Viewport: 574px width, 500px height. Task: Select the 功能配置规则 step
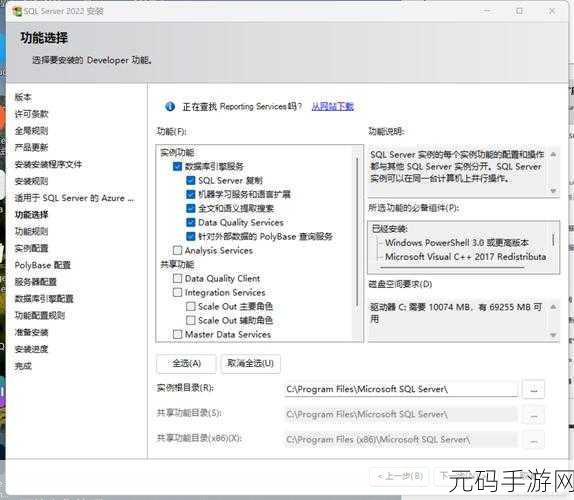point(40,315)
